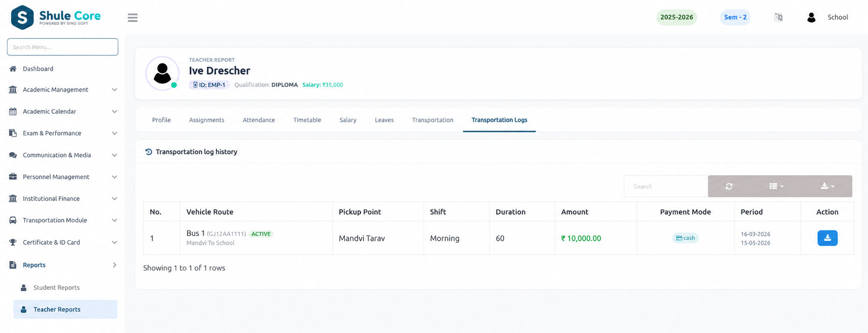Expand Transportation Module chevron
Image resolution: width=868 pixels, height=333 pixels.
point(115,220)
